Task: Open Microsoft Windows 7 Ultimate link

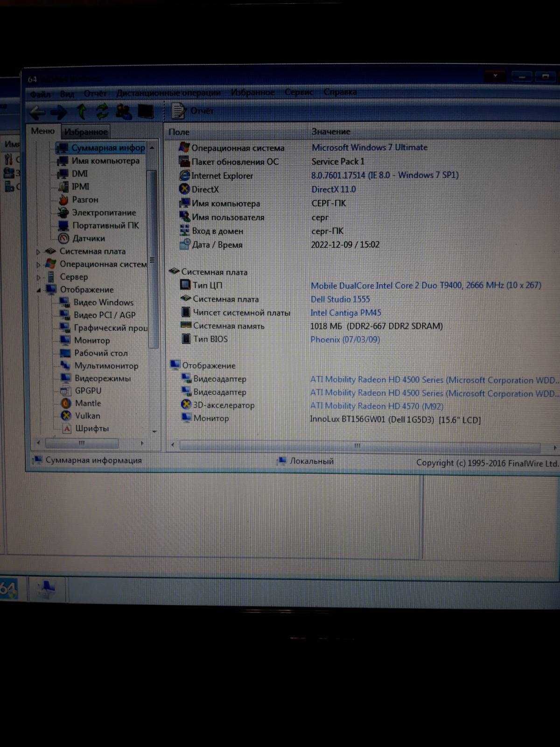Action: [x=370, y=148]
